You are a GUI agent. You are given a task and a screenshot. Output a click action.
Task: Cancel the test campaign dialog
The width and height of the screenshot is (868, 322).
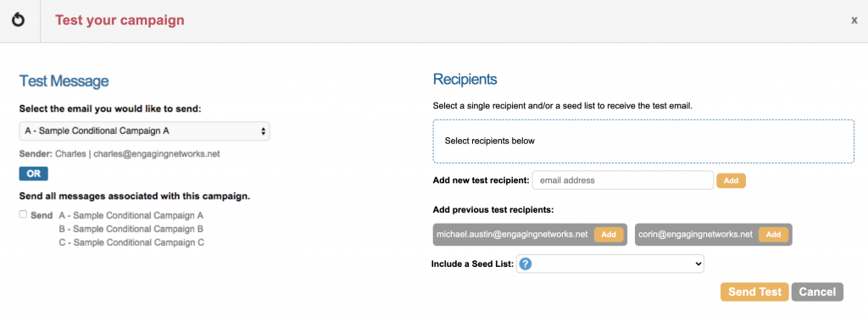(817, 292)
